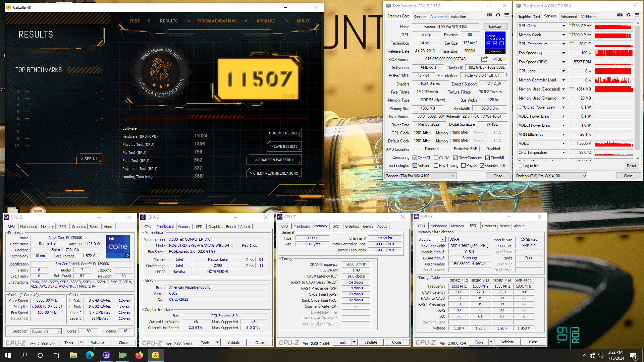Show hidden system tray icons
The image size is (644, 362).
tap(584, 355)
